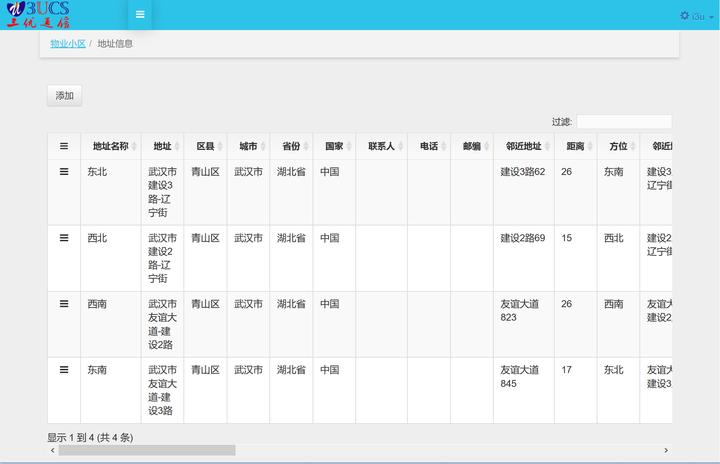Click the 添加 button
Screen dimensions: 720x464
64,96
